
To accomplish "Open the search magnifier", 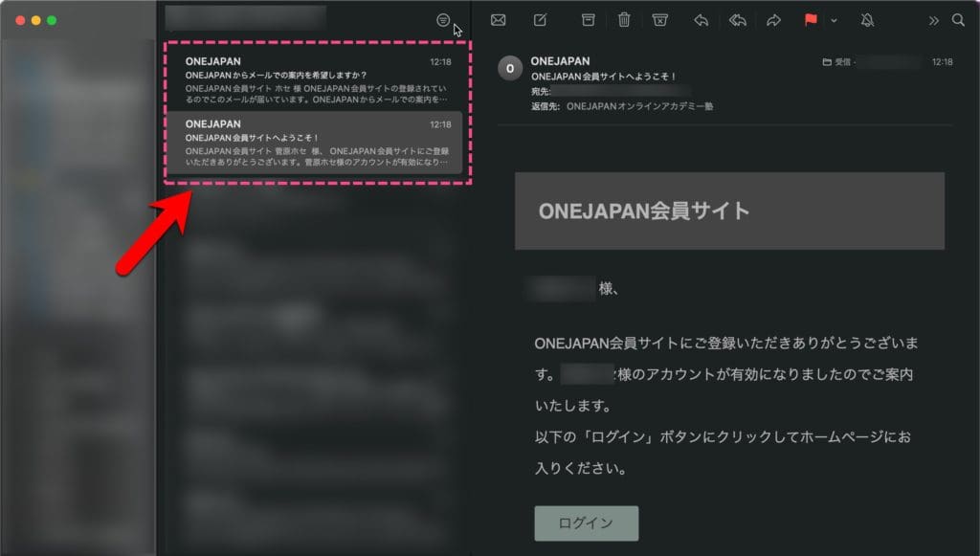I will point(958,20).
